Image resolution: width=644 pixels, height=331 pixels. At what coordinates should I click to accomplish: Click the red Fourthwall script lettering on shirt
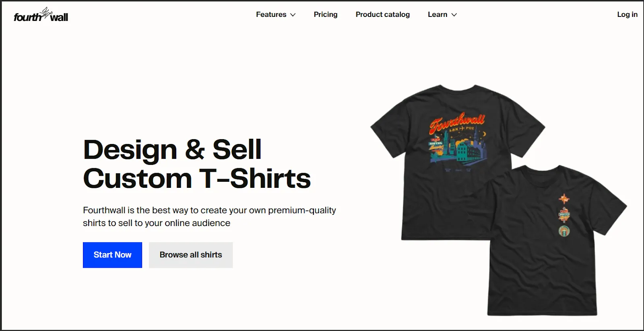tap(456, 121)
